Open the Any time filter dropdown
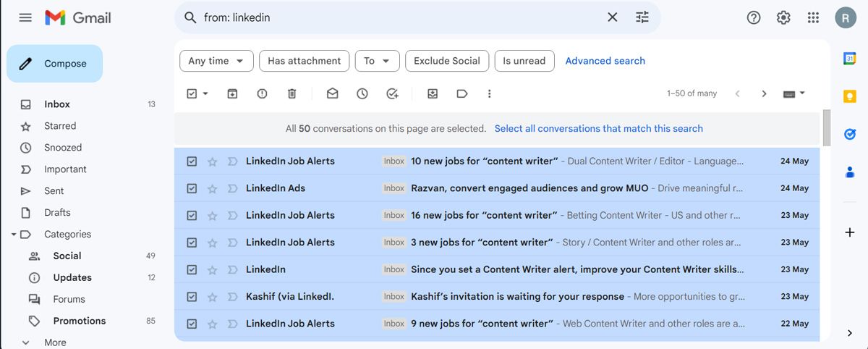868x349 pixels. [216, 61]
